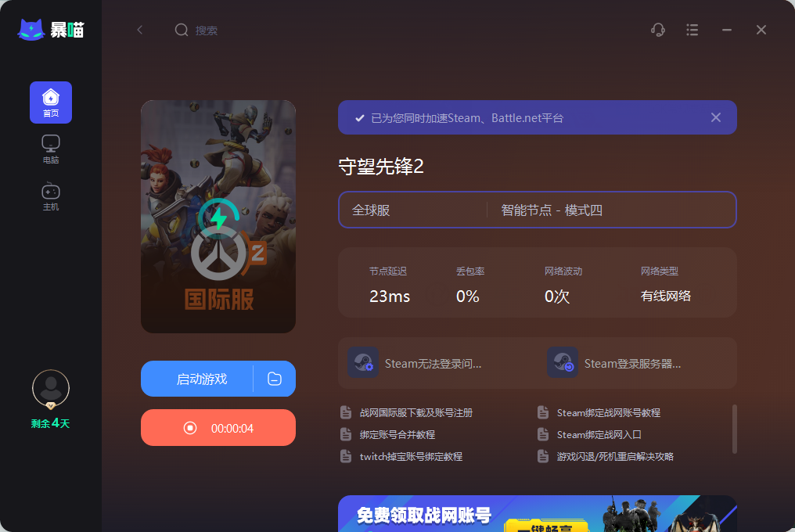Click document icon beside Steam绑定战网入口
795x532 pixels.
coord(543,434)
